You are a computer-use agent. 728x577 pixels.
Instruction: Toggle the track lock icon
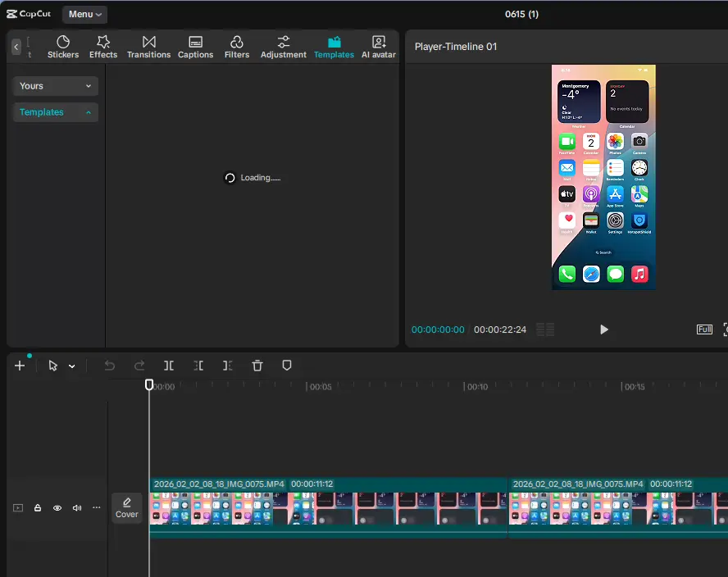38,508
